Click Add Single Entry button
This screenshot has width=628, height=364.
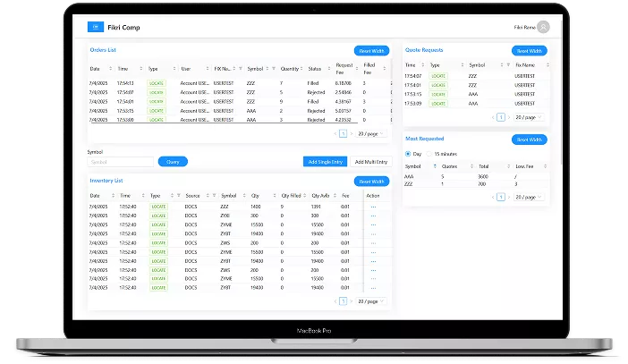point(326,162)
